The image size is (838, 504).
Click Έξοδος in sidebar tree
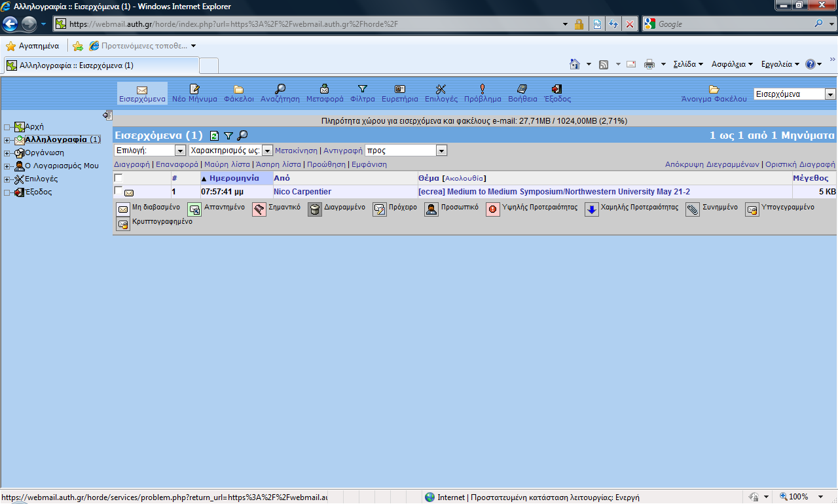[39, 192]
